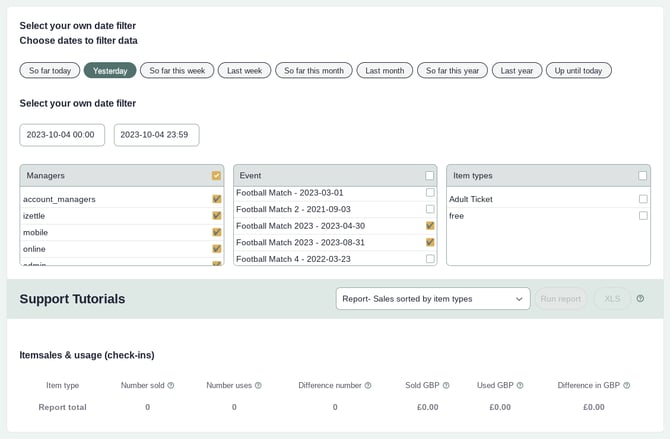Screen dimensions: 670x439
Task: Uncheck the izettle manager checkbox
Action: [216, 215]
